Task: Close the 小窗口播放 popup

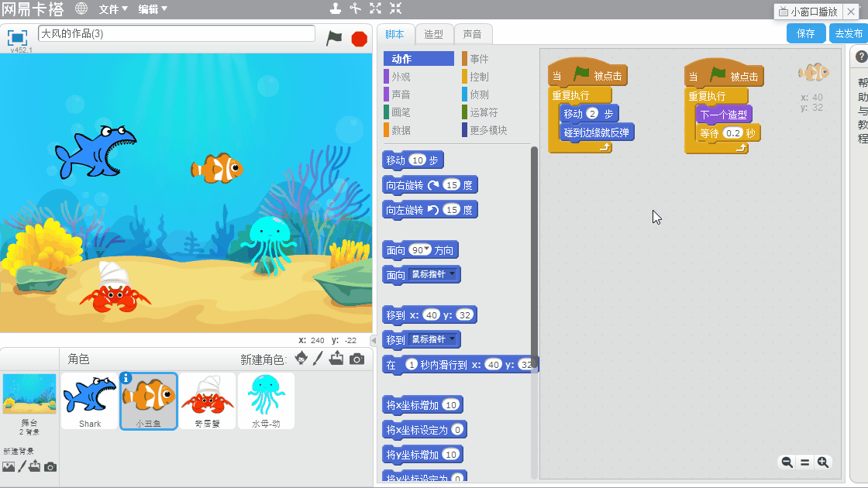Action: pyautogui.click(x=851, y=12)
